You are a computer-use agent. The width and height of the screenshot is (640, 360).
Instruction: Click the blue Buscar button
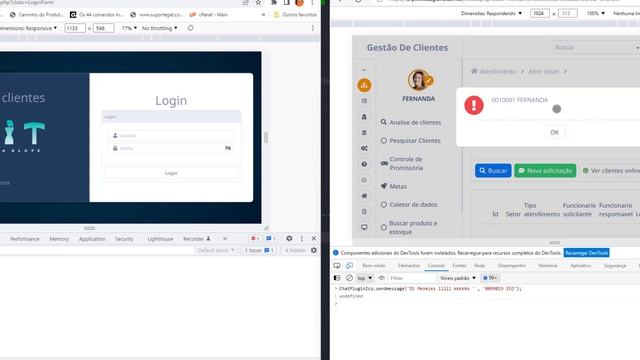(493, 171)
